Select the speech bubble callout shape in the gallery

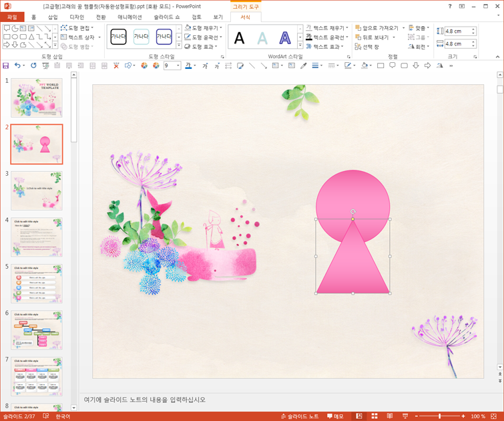[7, 28]
